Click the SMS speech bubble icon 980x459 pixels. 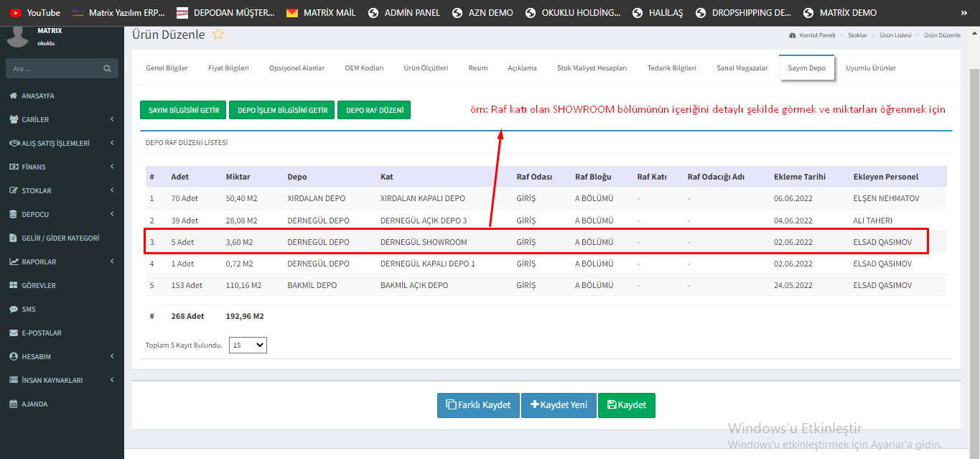(14, 309)
